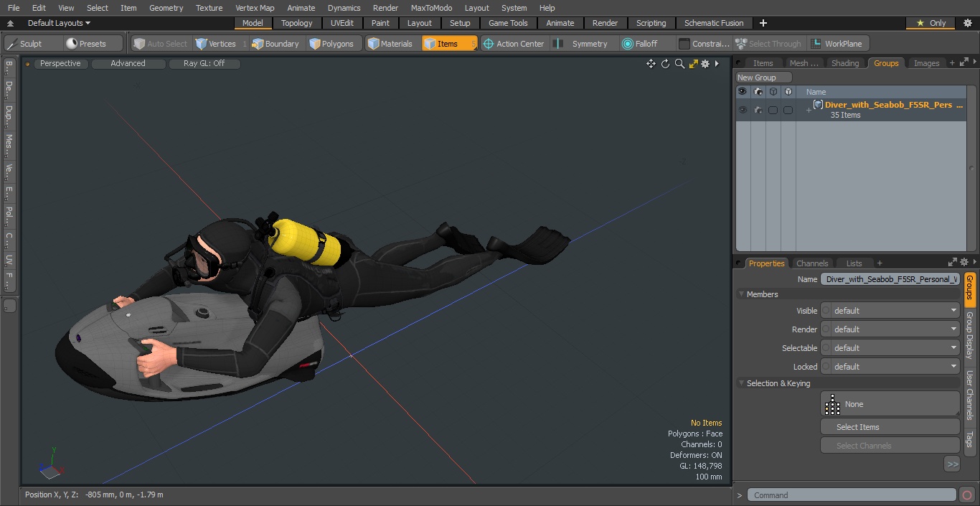
Task: Open the viewport settings gear
Action: click(706, 64)
